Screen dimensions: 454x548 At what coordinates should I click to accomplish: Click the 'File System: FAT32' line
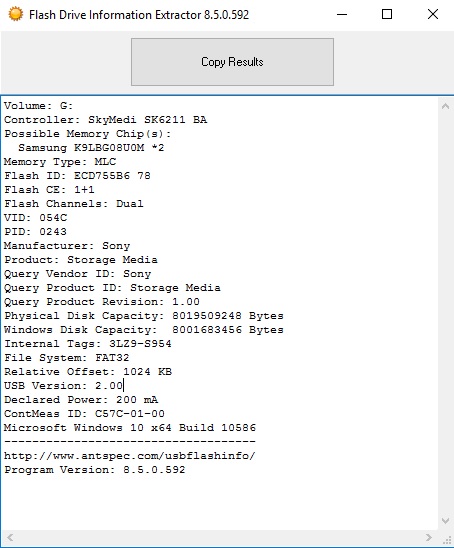click(x=66, y=358)
